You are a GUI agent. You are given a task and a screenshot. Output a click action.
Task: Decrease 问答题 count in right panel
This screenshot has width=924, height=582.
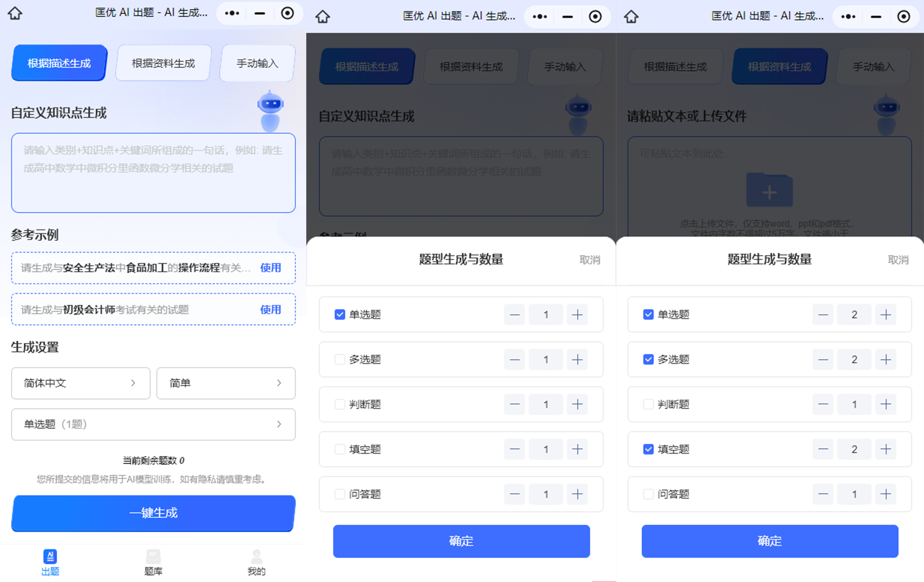[823, 494]
